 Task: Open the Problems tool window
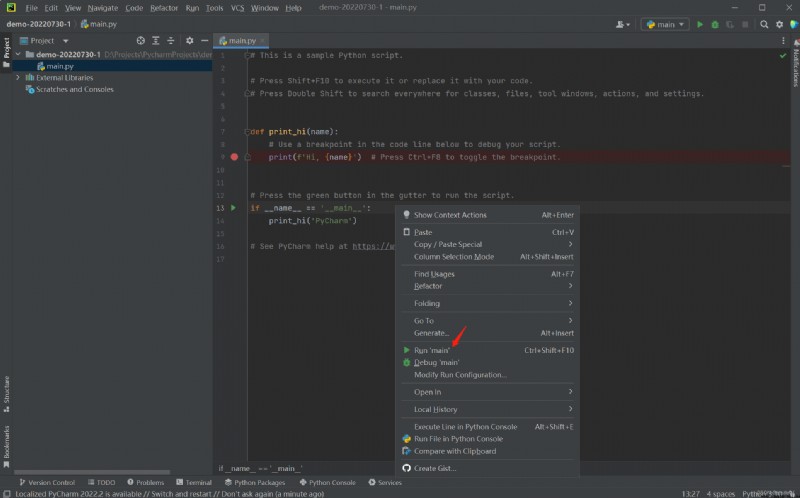[145, 483]
